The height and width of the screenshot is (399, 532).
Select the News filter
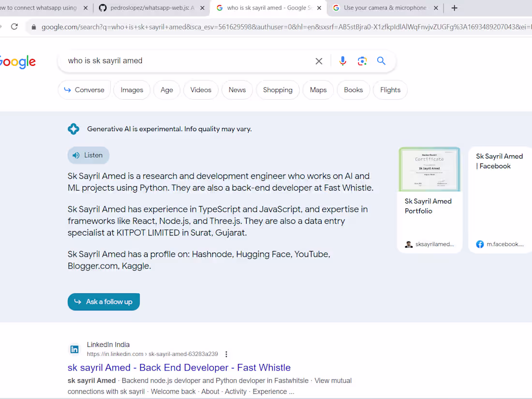[237, 90]
